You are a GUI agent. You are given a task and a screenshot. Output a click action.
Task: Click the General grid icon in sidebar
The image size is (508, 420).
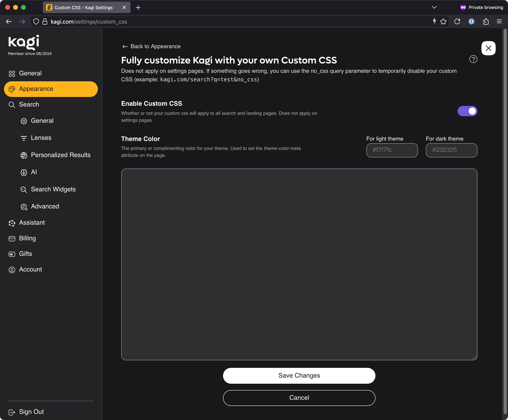click(12, 74)
